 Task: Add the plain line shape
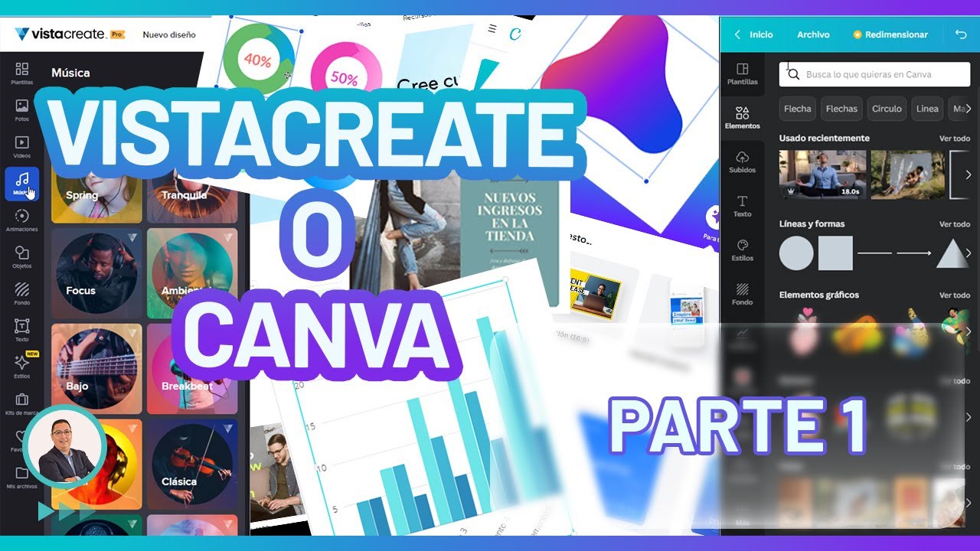coord(874,253)
